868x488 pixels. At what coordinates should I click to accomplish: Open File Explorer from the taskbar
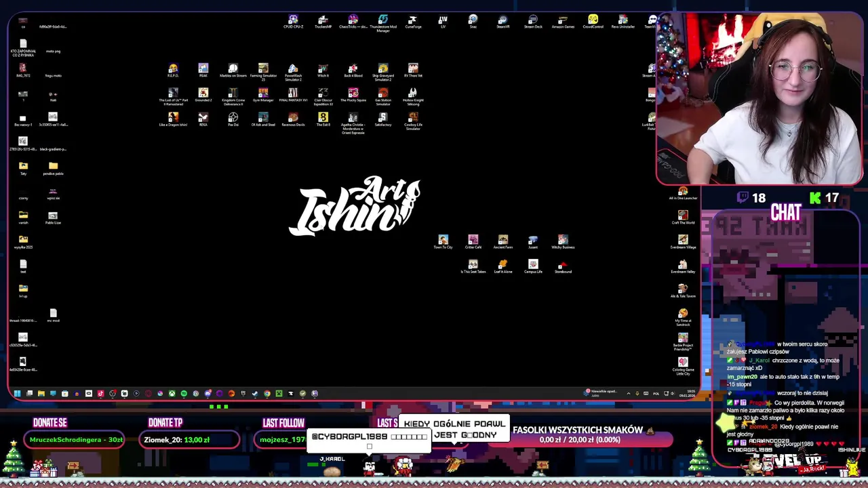pos(41,393)
